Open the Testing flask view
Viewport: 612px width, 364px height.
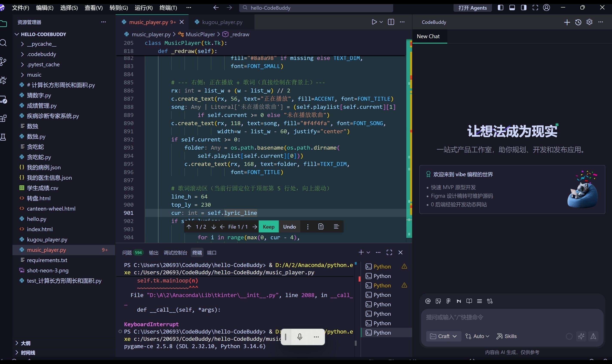pyautogui.click(x=3, y=137)
